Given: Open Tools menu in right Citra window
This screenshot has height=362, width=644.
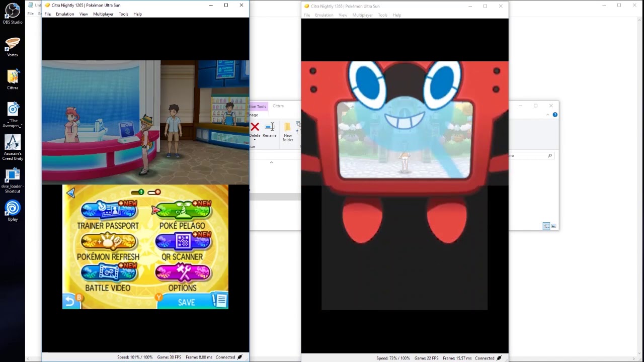Looking at the screenshot, I should (382, 15).
